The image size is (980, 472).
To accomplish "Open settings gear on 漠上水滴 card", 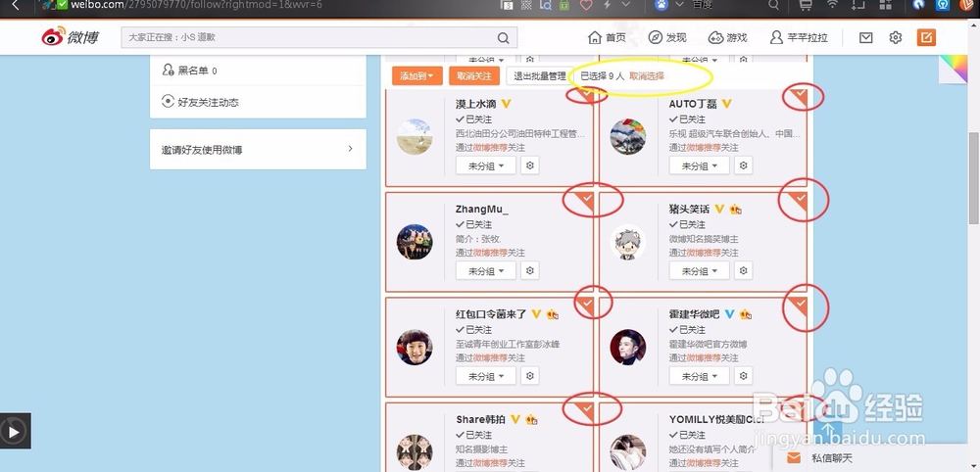I will (x=530, y=165).
